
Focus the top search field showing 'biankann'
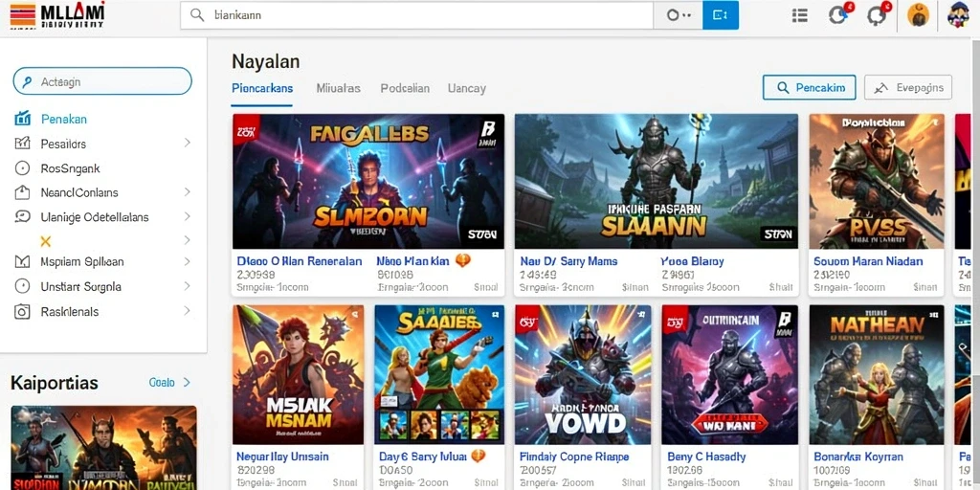[417, 15]
